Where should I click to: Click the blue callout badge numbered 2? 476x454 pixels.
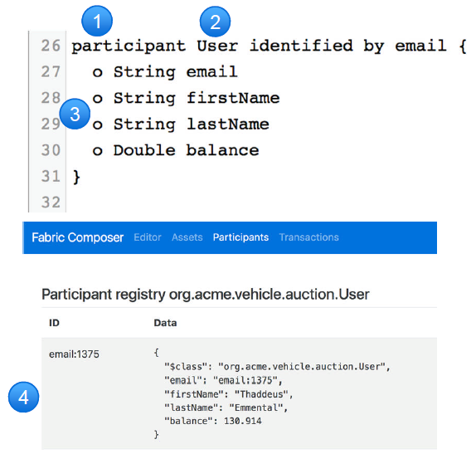coord(216,22)
